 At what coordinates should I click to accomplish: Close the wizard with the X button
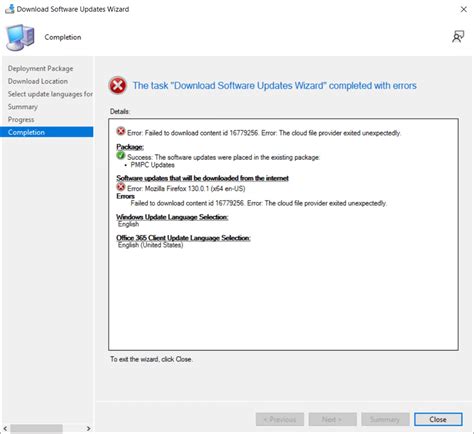point(464,9)
